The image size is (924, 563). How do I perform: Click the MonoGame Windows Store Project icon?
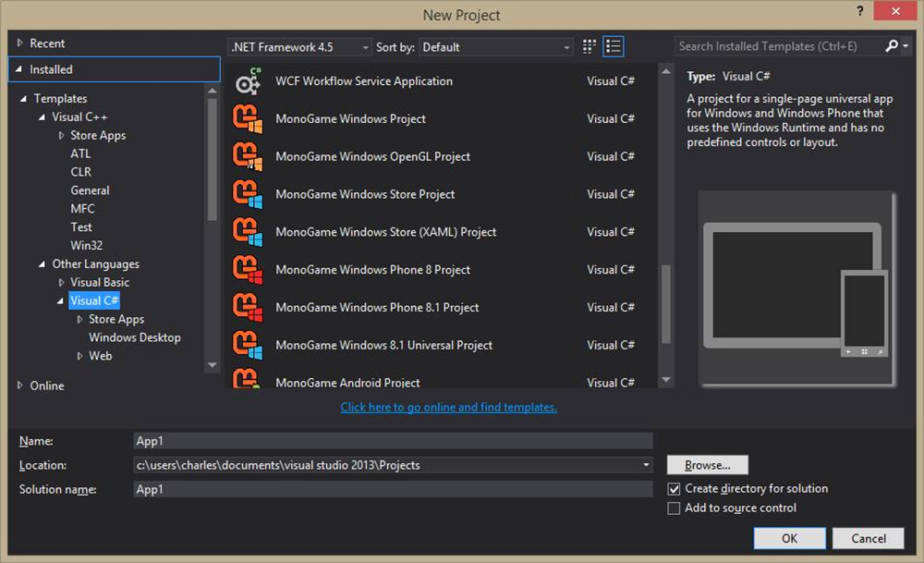pos(248,194)
